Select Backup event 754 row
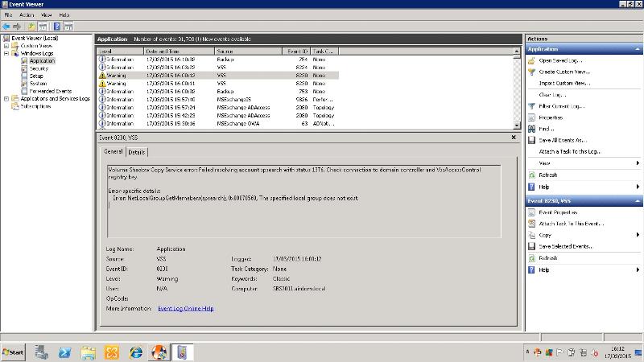The width and height of the screenshot is (644, 362). pos(218,60)
